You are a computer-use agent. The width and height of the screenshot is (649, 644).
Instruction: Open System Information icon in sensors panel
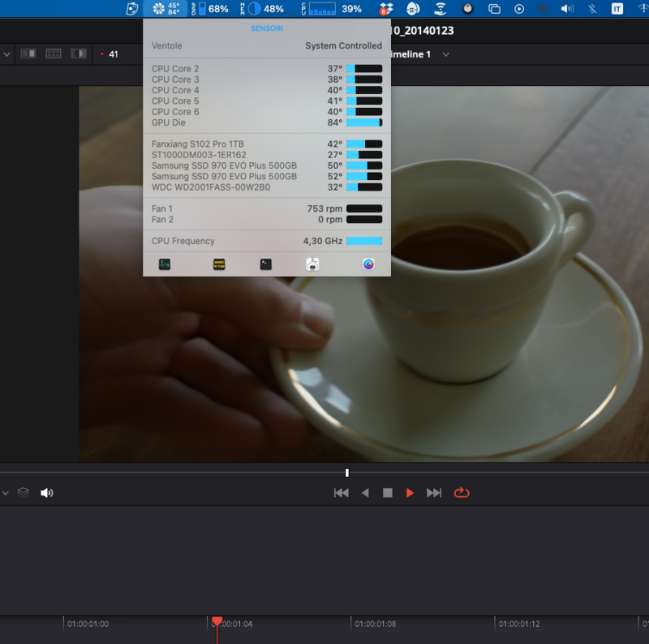pos(312,264)
